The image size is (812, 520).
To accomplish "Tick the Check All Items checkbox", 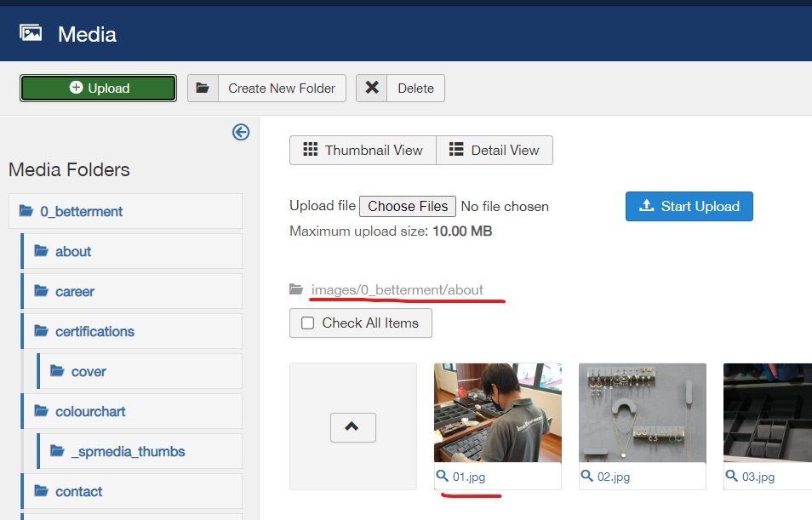I will click(307, 323).
